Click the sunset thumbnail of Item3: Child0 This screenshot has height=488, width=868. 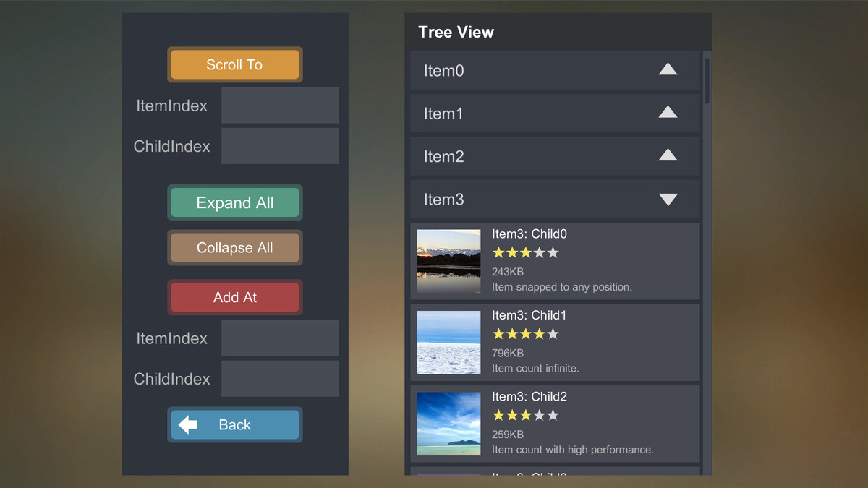(448, 261)
